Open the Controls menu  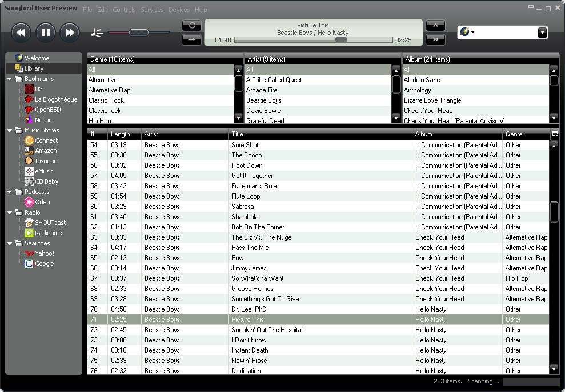(x=124, y=9)
